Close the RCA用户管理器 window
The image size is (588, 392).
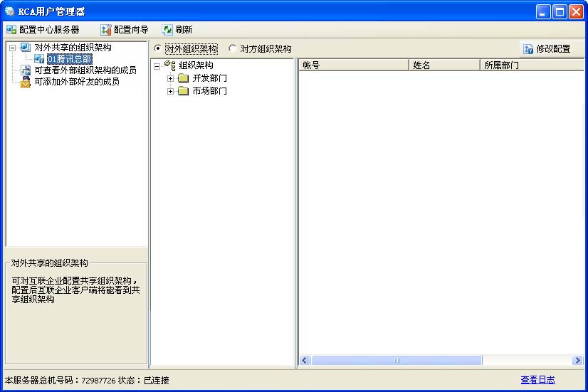576,12
